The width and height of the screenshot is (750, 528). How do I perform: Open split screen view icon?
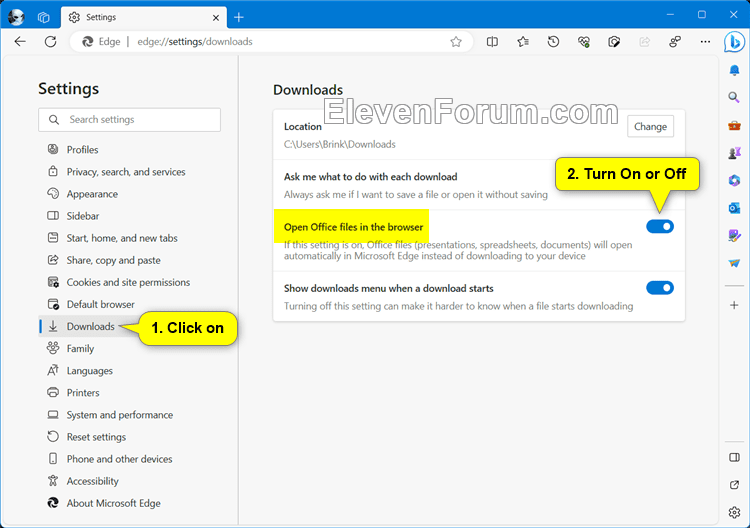tap(492, 42)
